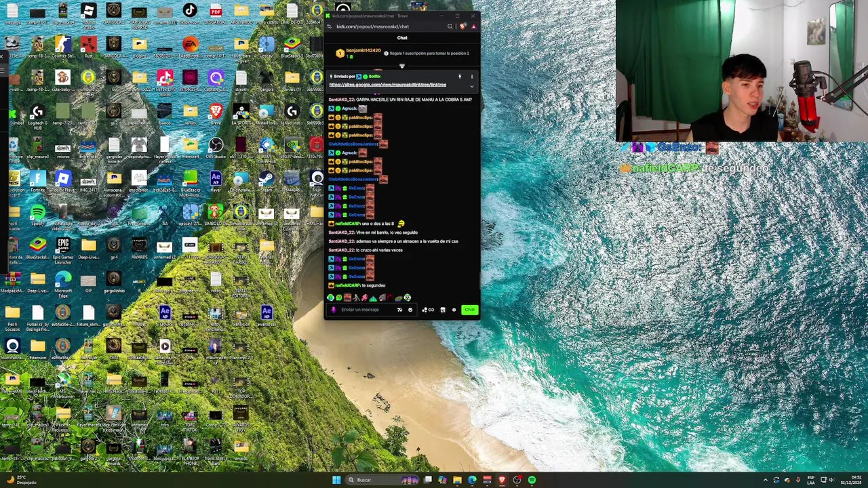Open Spotify from the taskbar
Viewport: 868px width, 488px height.
[532, 480]
